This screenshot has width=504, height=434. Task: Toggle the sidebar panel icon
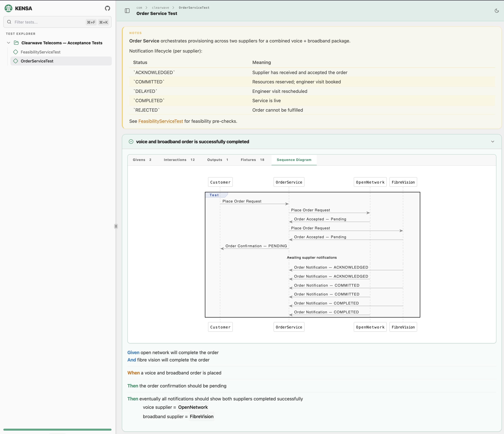(127, 11)
